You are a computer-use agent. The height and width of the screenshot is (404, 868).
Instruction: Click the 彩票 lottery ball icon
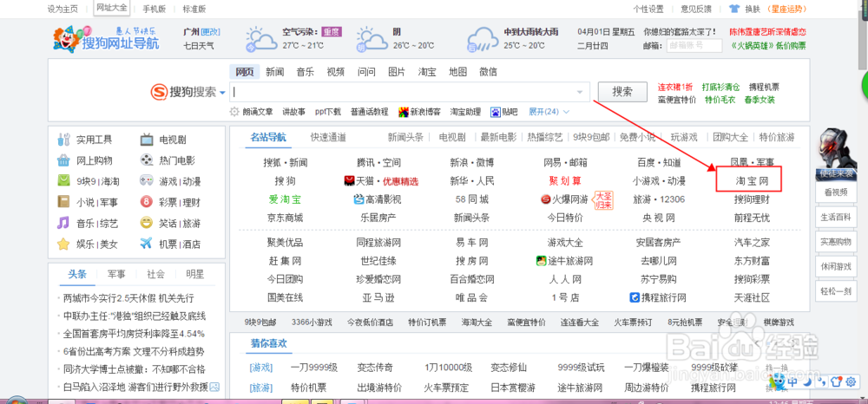point(147,202)
